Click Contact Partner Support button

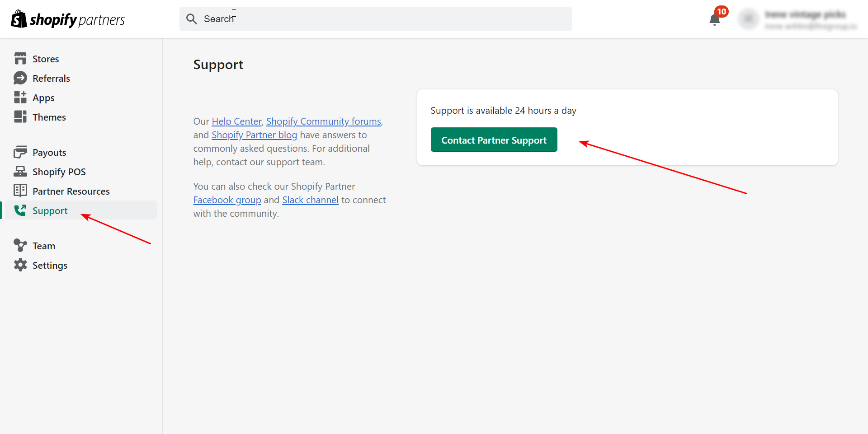pos(494,140)
